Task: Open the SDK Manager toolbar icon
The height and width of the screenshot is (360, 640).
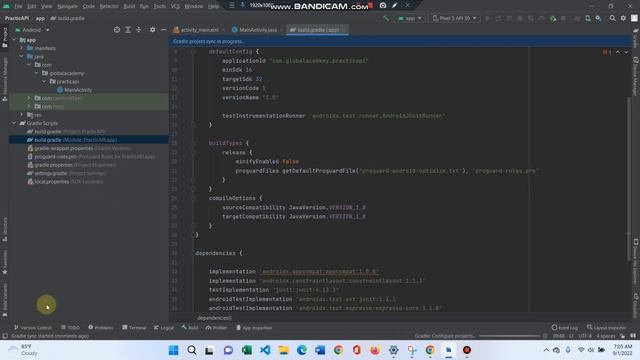Action: click(x=598, y=18)
